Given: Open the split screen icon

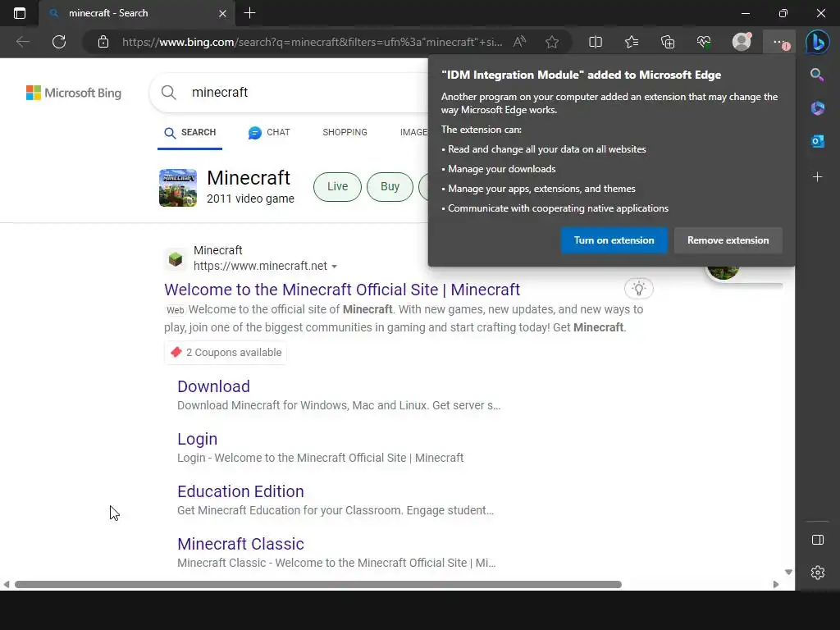Looking at the screenshot, I should coord(596,42).
